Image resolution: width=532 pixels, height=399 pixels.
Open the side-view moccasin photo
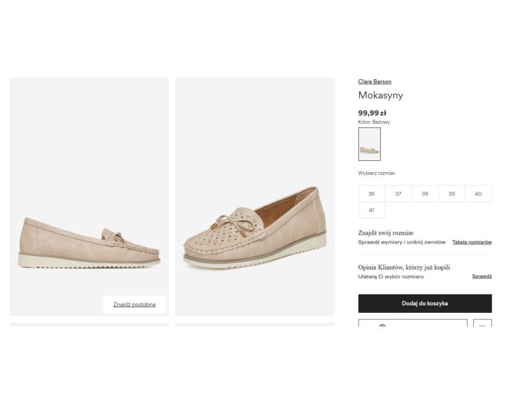[89, 197]
